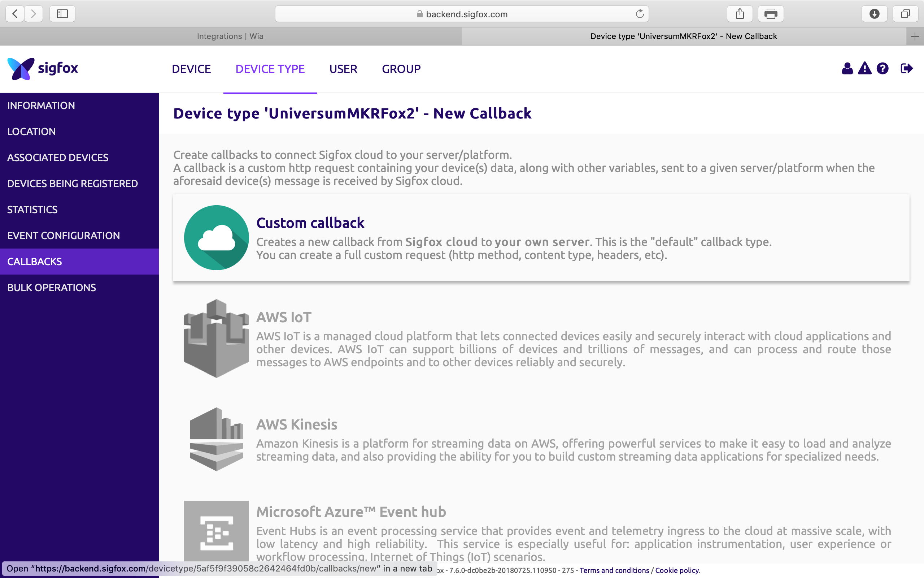This screenshot has width=924, height=578.
Task: Go back with the browser back arrow
Action: (15, 14)
